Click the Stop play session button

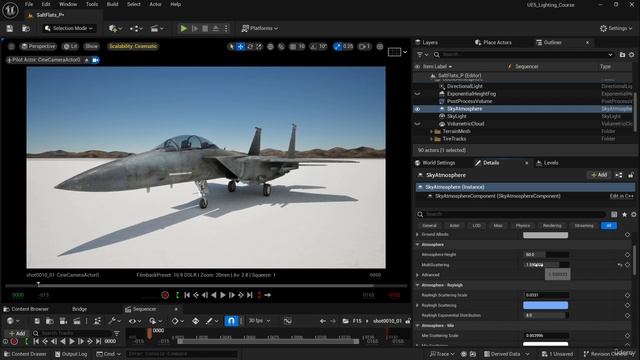(x=205, y=28)
